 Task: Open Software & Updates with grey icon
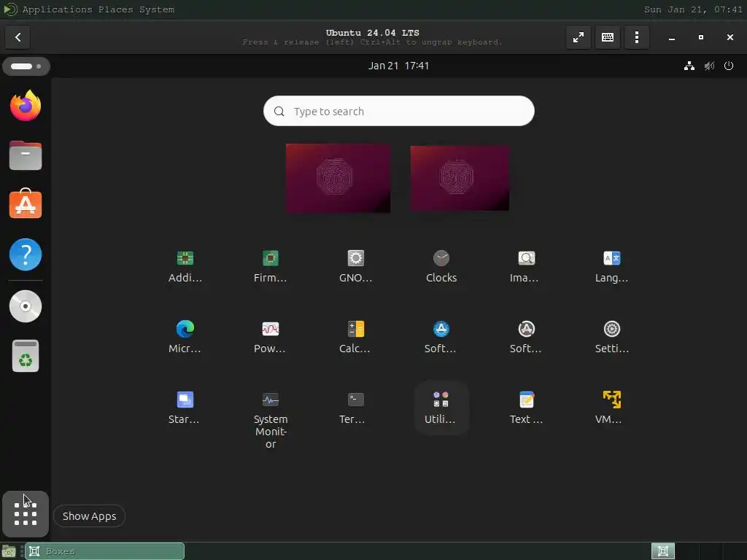(526, 337)
